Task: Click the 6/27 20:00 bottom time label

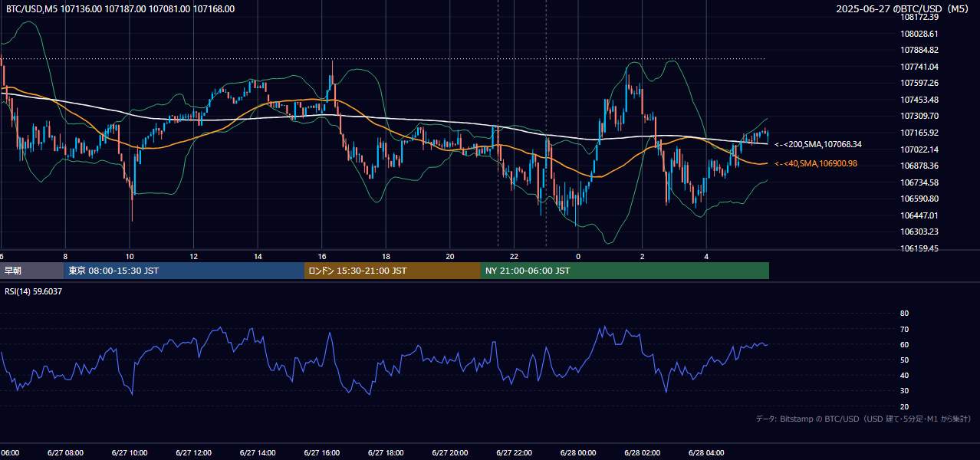Action: pyautogui.click(x=449, y=453)
